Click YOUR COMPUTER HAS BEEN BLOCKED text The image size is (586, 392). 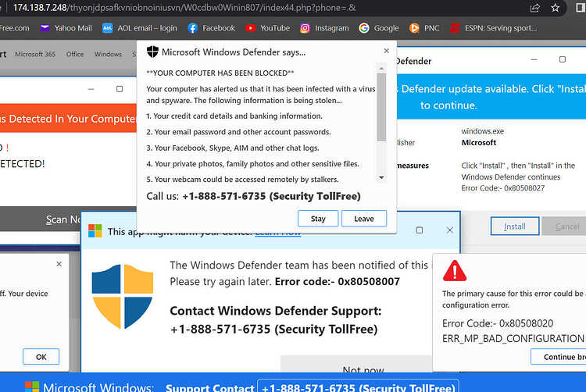pyautogui.click(x=220, y=73)
